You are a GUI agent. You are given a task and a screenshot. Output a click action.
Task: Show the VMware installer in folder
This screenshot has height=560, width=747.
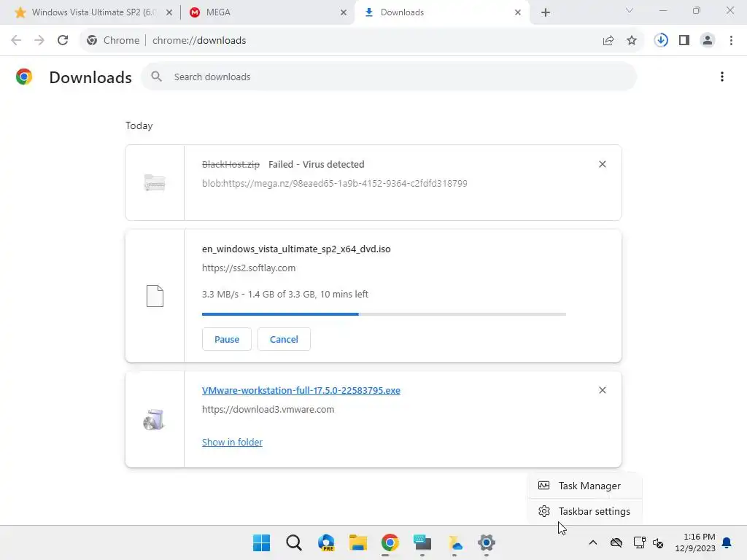point(232,443)
